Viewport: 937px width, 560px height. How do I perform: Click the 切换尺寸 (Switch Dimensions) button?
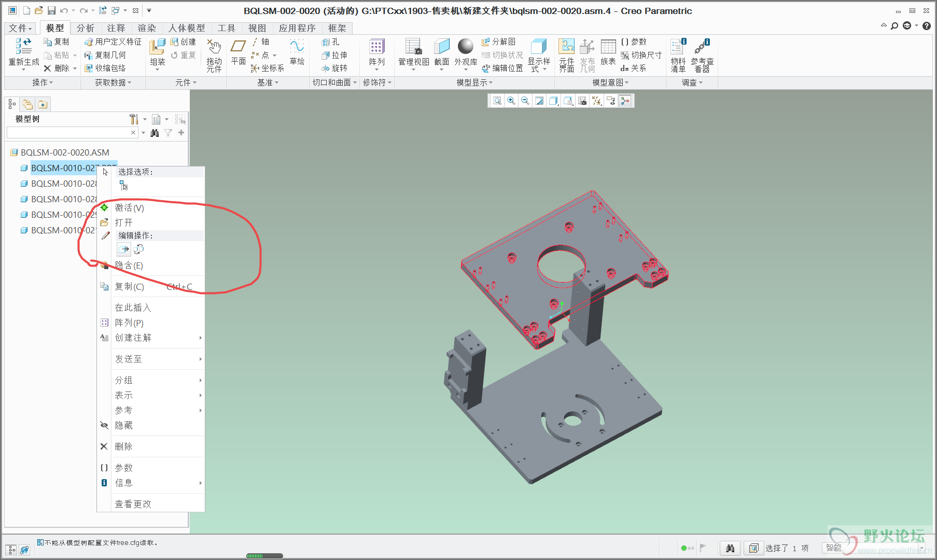pyautogui.click(x=641, y=55)
